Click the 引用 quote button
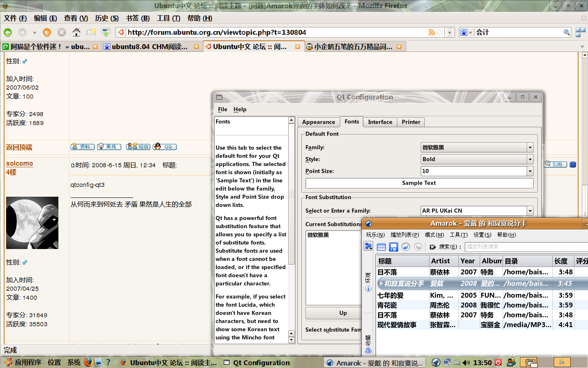 [x=555, y=164]
